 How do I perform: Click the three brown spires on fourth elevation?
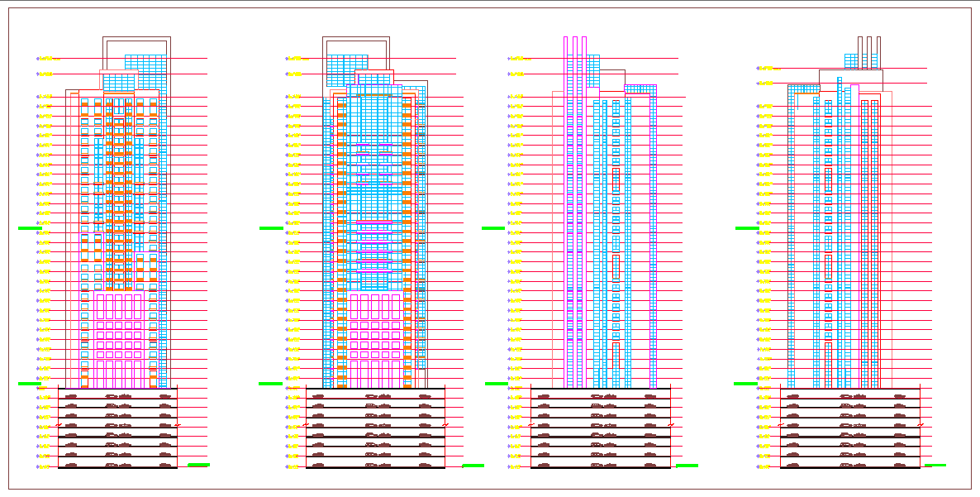click(868, 51)
